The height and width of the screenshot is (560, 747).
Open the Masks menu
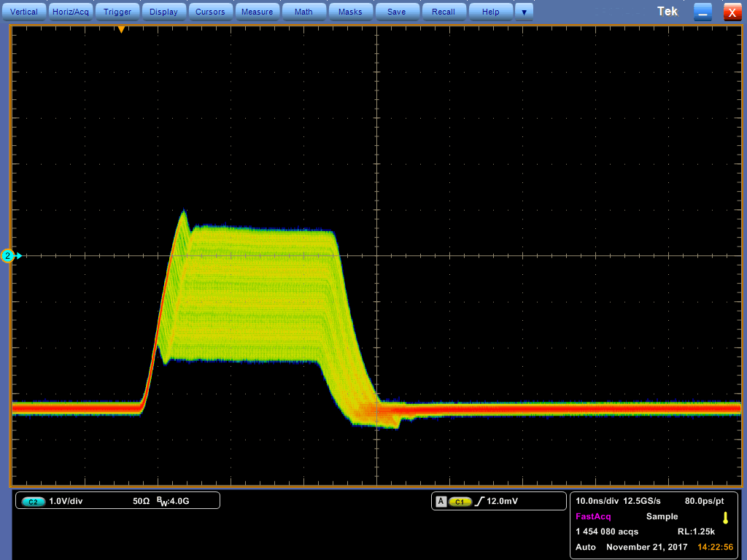[x=350, y=12]
